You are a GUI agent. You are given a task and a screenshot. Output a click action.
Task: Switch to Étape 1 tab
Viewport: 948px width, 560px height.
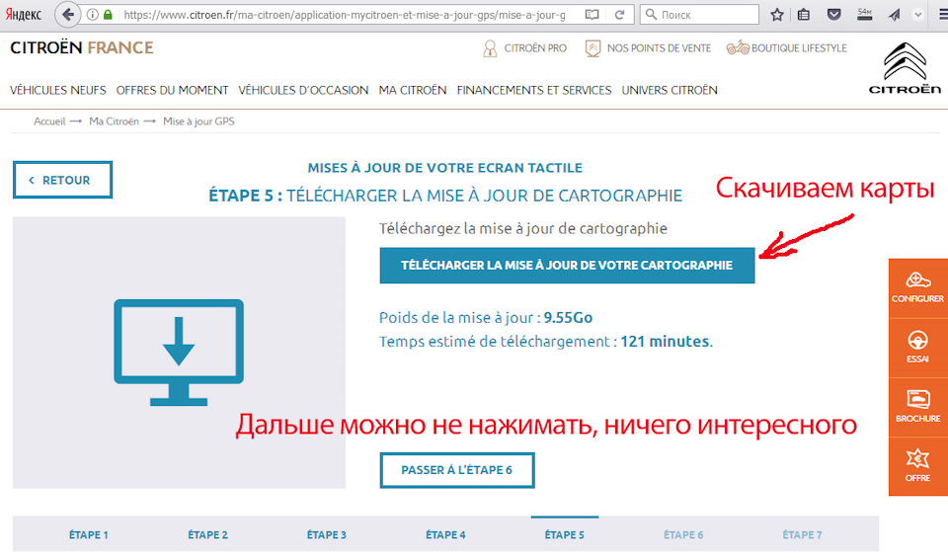[x=88, y=534]
